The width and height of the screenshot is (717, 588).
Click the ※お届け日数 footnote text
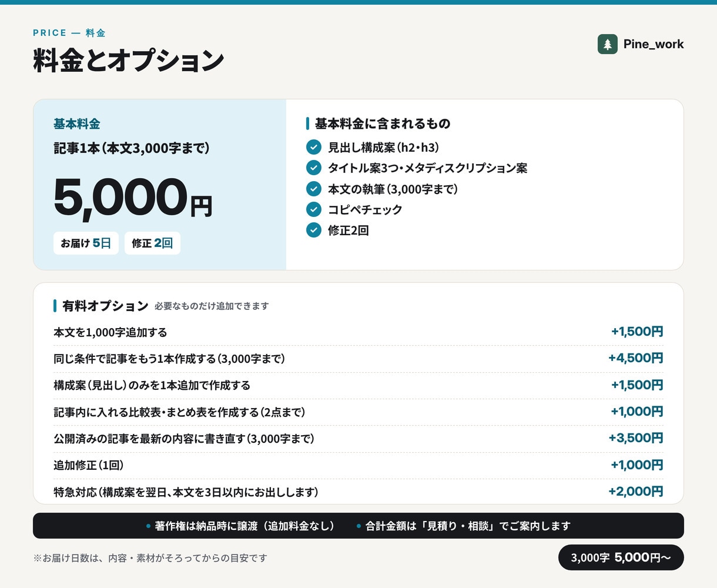pos(150,558)
